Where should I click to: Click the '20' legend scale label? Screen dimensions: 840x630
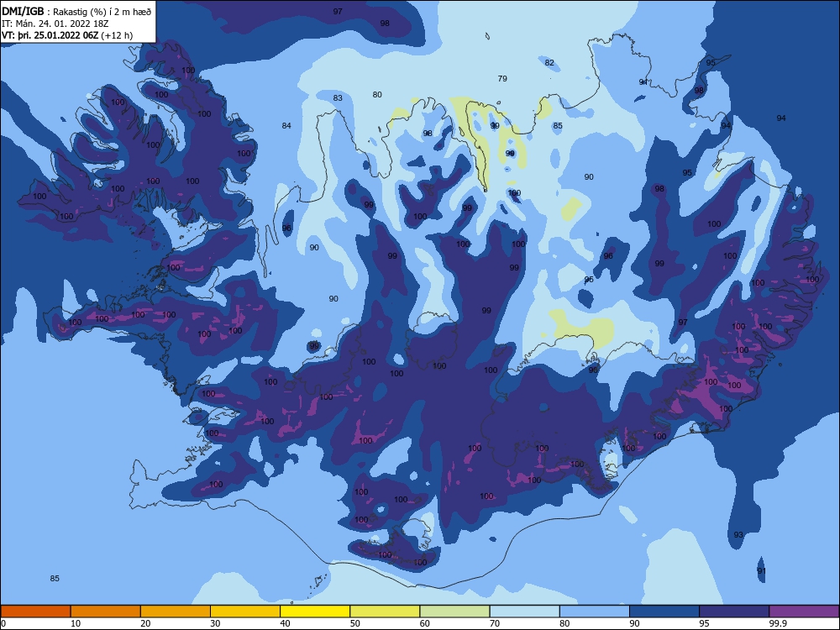[x=145, y=623]
